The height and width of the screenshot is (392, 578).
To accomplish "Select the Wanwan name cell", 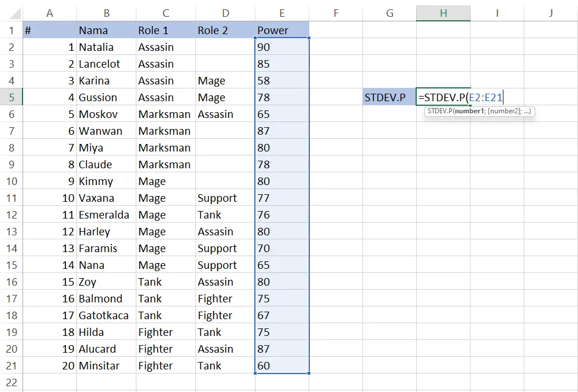I will [x=106, y=131].
